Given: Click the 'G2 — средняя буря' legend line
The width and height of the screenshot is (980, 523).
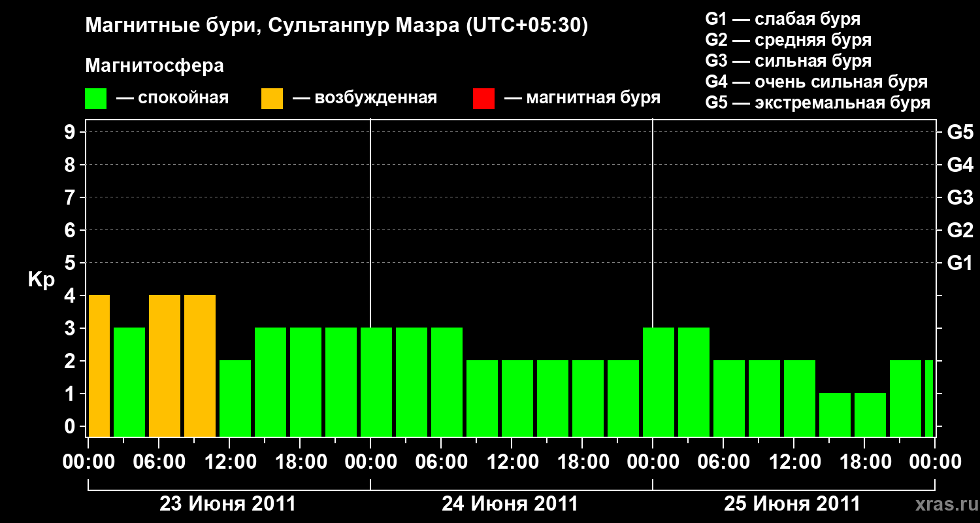Looking at the screenshot, I should click(789, 40).
